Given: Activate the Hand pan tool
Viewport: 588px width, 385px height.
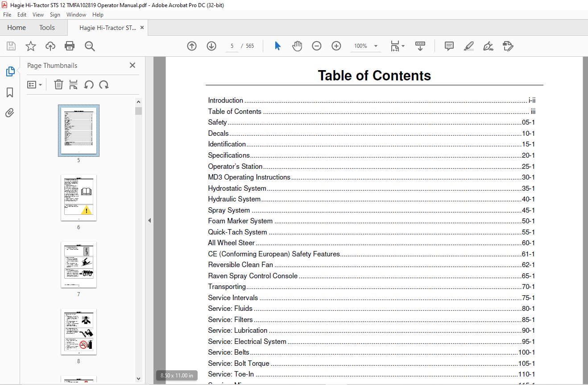Looking at the screenshot, I should pos(297,46).
